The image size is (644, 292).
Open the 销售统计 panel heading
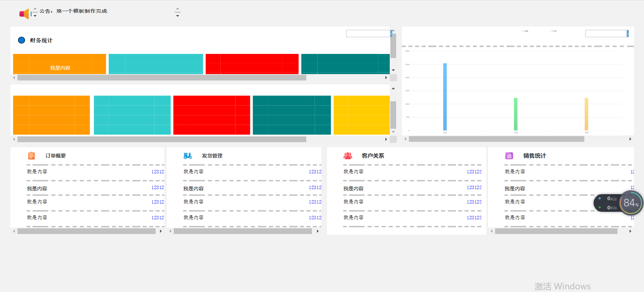535,156
